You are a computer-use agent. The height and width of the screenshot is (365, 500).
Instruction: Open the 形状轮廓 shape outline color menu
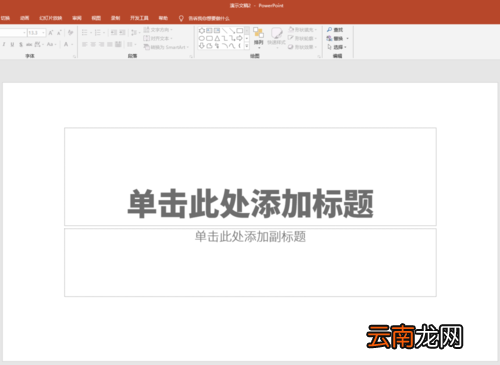(x=302, y=38)
